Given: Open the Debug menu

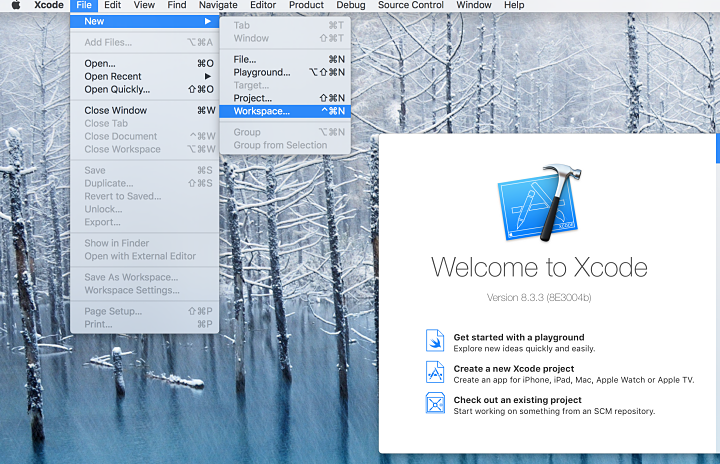Looking at the screenshot, I should click(x=350, y=5).
